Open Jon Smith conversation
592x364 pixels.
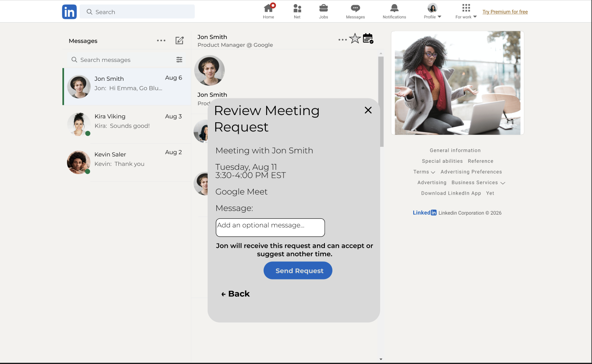tap(127, 87)
